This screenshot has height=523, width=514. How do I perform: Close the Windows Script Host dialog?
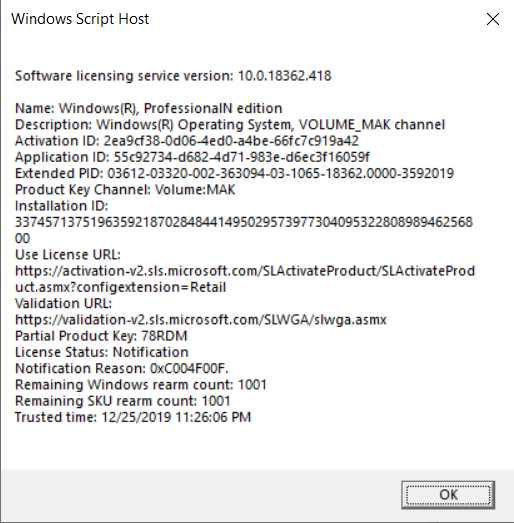493,19
